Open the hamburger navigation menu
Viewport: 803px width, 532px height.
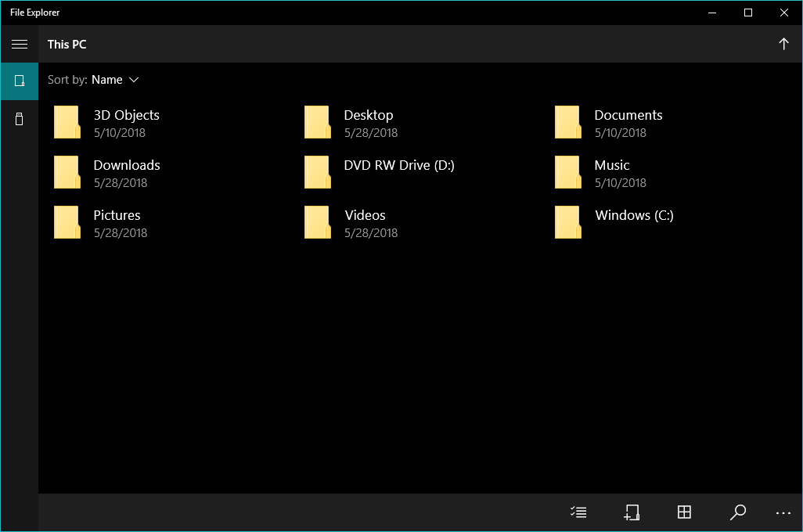pos(20,45)
